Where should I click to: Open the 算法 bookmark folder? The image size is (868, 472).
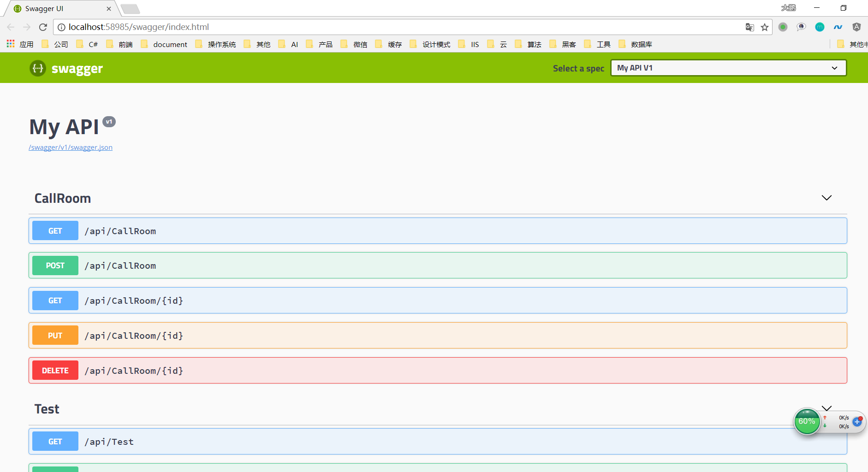[x=529, y=44]
